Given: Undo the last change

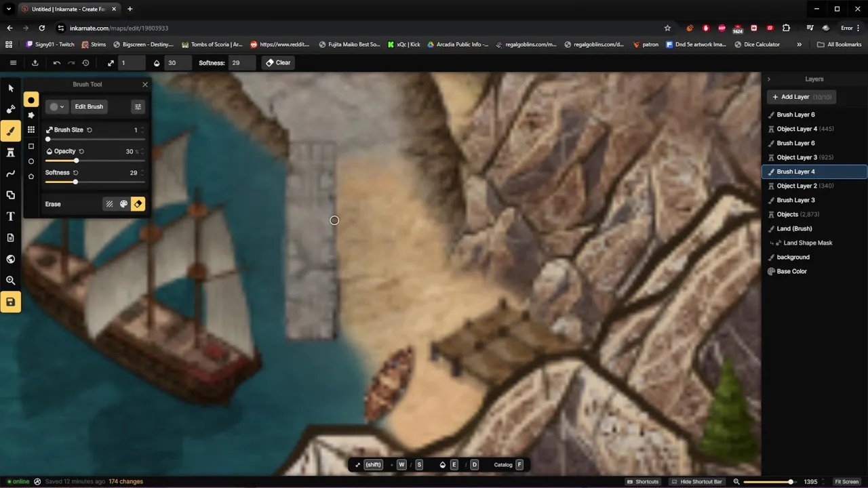Looking at the screenshot, I should pos(56,62).
